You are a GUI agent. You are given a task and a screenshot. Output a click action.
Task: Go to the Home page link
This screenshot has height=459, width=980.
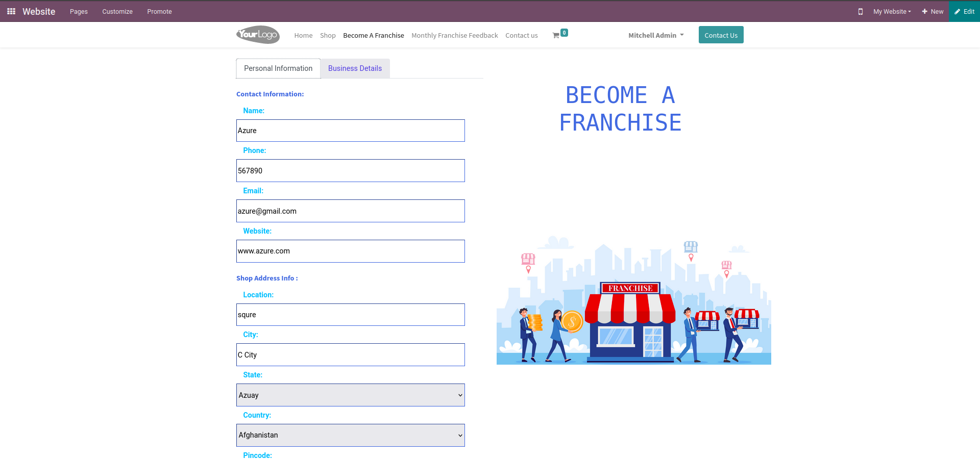pyautogui.click(x=303, y=35)
